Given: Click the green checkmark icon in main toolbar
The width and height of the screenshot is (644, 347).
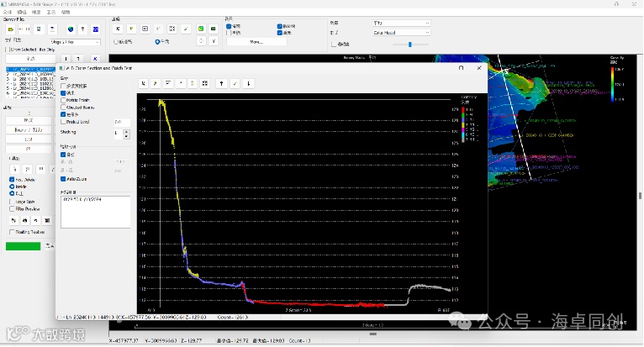Looking at the screenshot, I should pos(186,29).
